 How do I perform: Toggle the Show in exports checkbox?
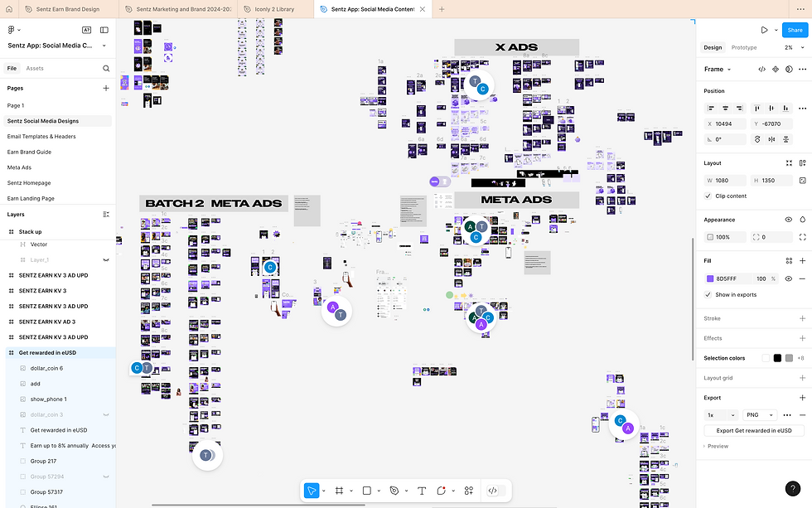(x=708, y=295)
